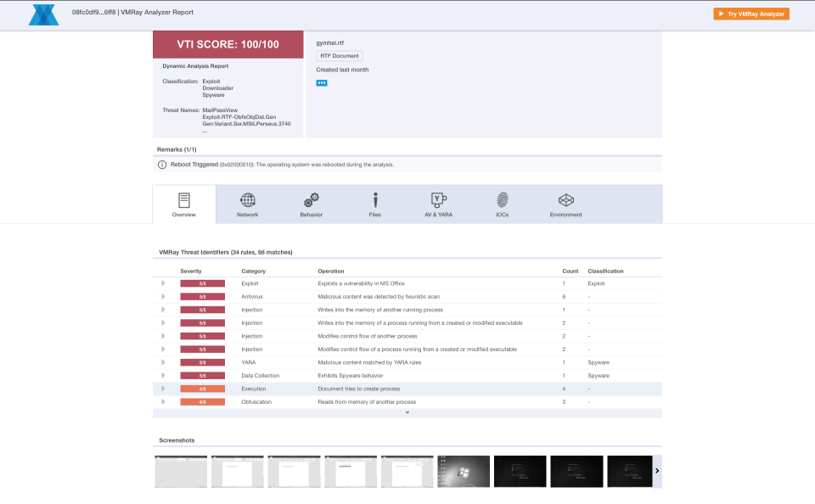Screen dimensions: 815x504
Task: Open the RTF Document tag link
Action: pos(340,55)
